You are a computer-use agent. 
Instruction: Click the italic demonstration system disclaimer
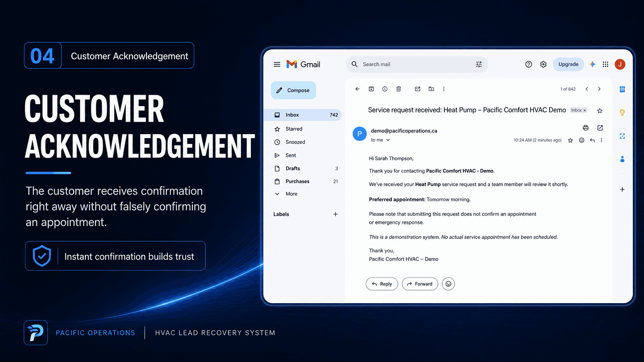point(463,237)
